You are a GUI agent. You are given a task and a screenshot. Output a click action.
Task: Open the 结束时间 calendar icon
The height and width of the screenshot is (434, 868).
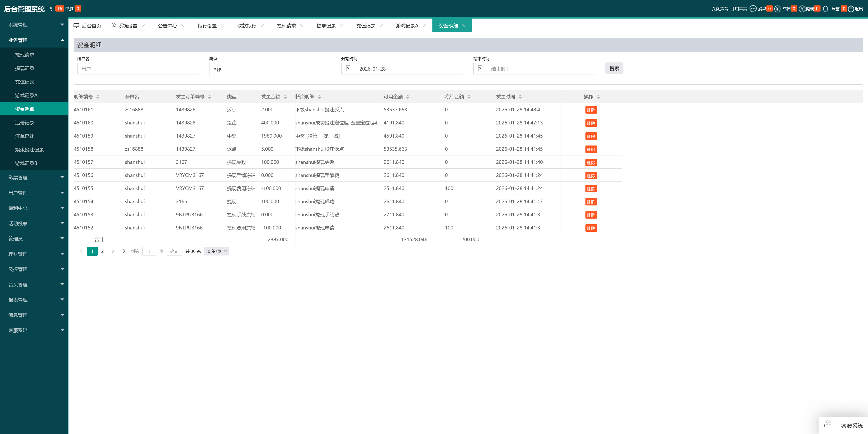click(480, 69)
